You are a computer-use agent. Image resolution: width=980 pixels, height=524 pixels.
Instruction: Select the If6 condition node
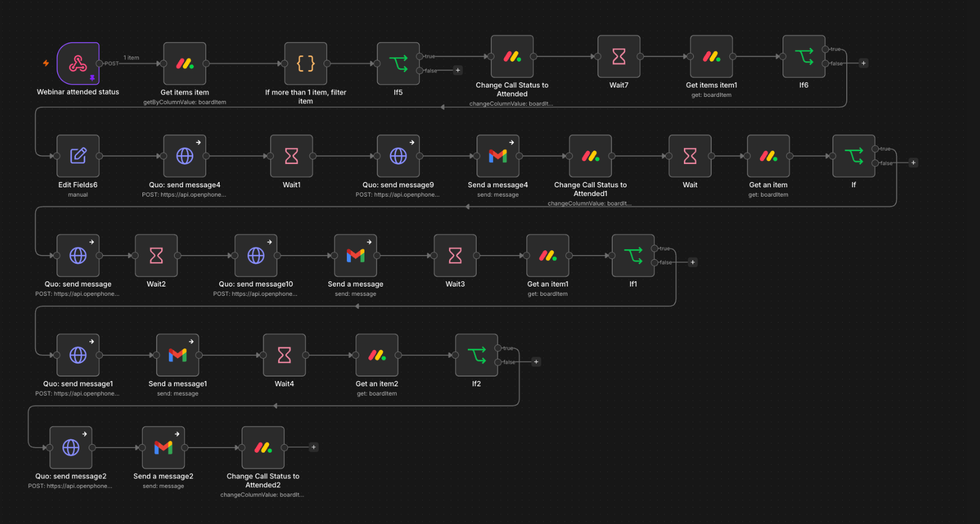point(804,57)
